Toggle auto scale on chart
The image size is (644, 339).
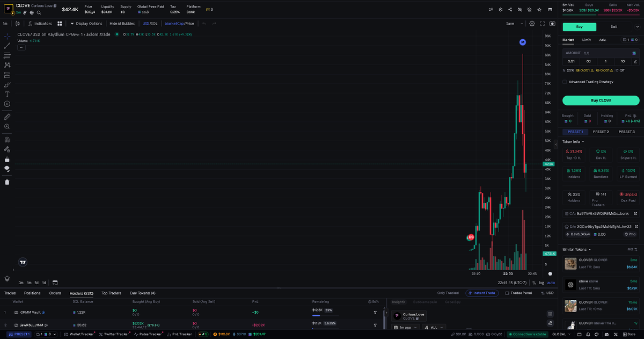pyautogui.click(x=551, y=283)
